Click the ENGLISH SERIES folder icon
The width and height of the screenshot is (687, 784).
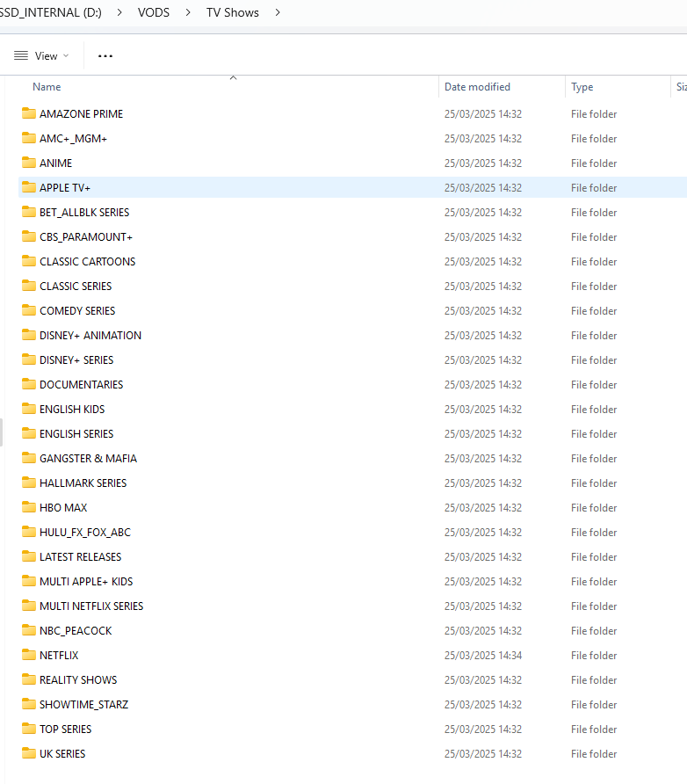[x=29, y=433]
